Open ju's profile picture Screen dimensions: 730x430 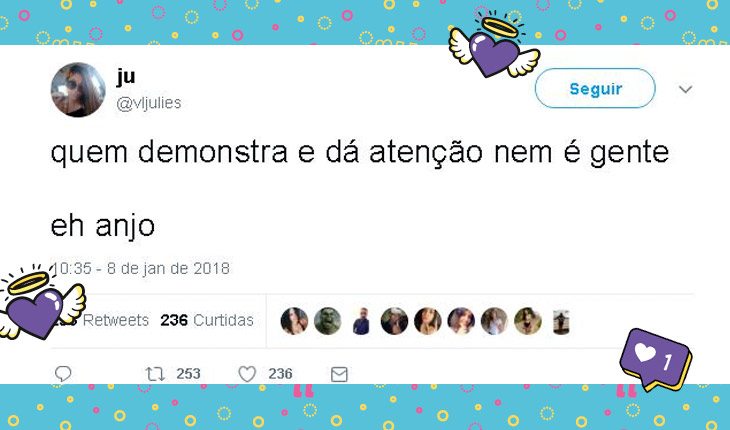78,89
